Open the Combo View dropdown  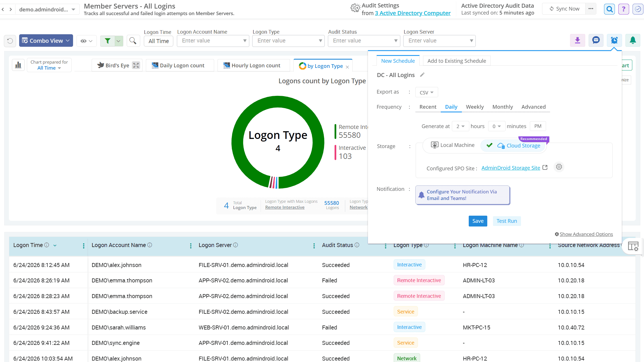point(46,41)
